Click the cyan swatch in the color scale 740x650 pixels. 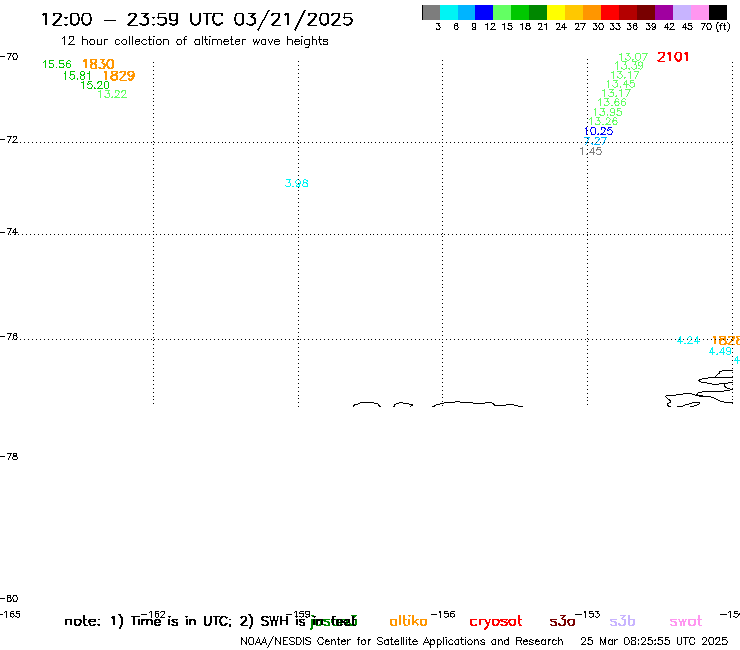point(449,12)
